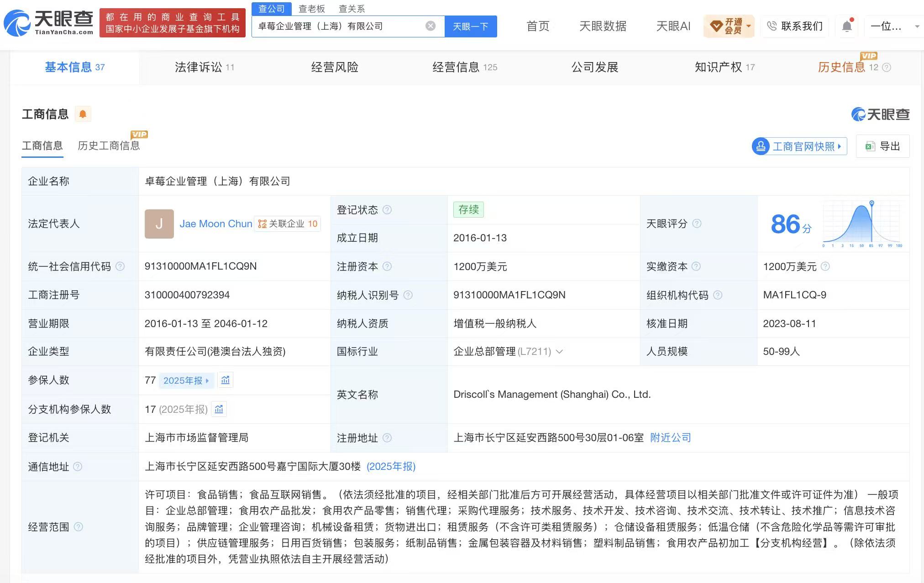Click the 上海市市场监督管理局 registration authority
Screen dimensions: 924x583
[196, 438]
